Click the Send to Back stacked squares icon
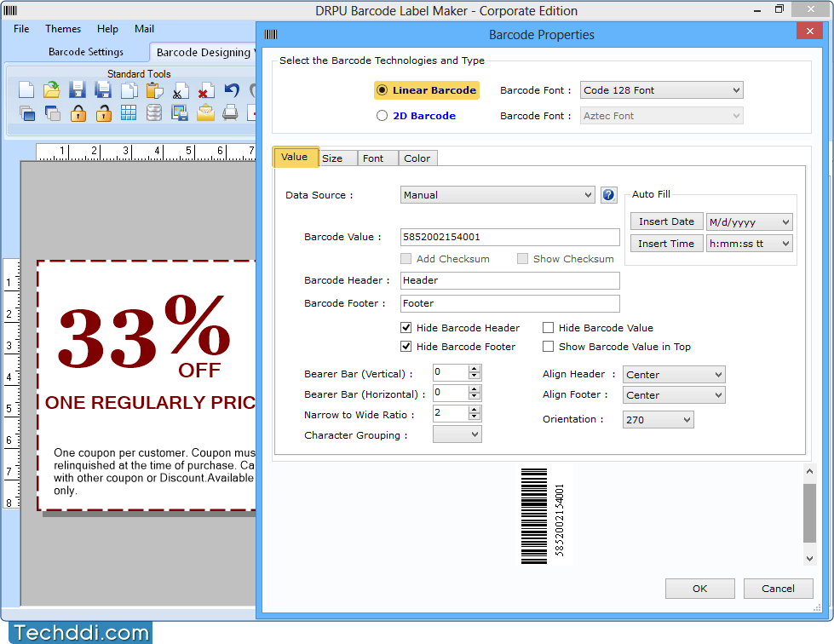834x644 pixels. point(52,112)
